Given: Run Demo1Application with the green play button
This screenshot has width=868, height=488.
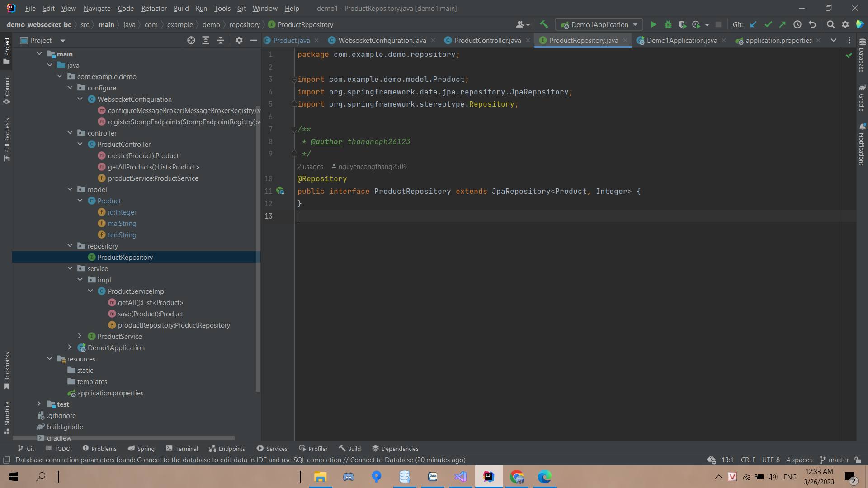Looking at the screenshot, I should click(653, 25).
